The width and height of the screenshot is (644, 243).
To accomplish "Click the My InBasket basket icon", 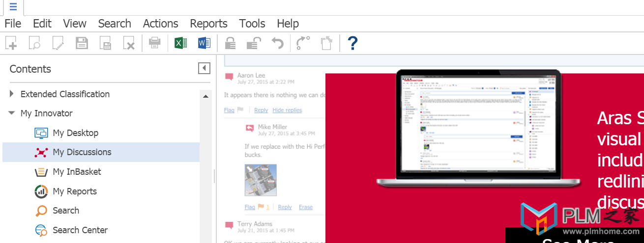I will tap(41, 172).
